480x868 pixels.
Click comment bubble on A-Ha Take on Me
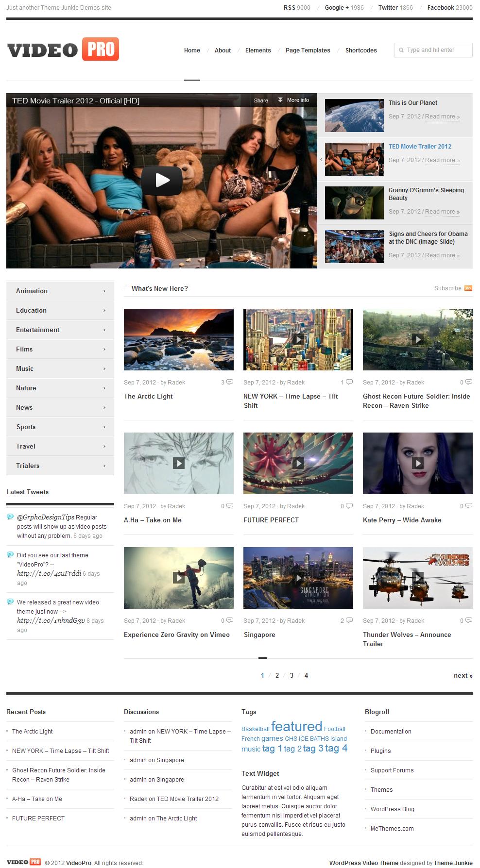coord(230,506)
